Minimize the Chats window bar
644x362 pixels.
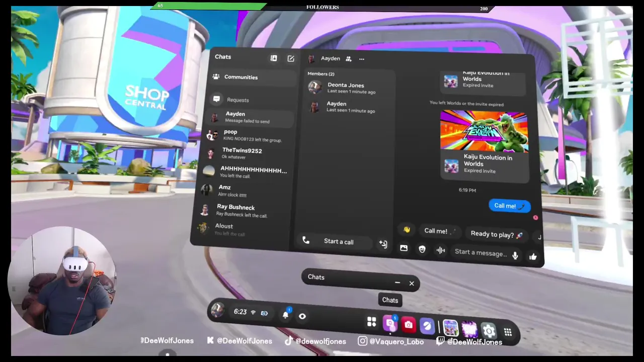tap(397, 283)
